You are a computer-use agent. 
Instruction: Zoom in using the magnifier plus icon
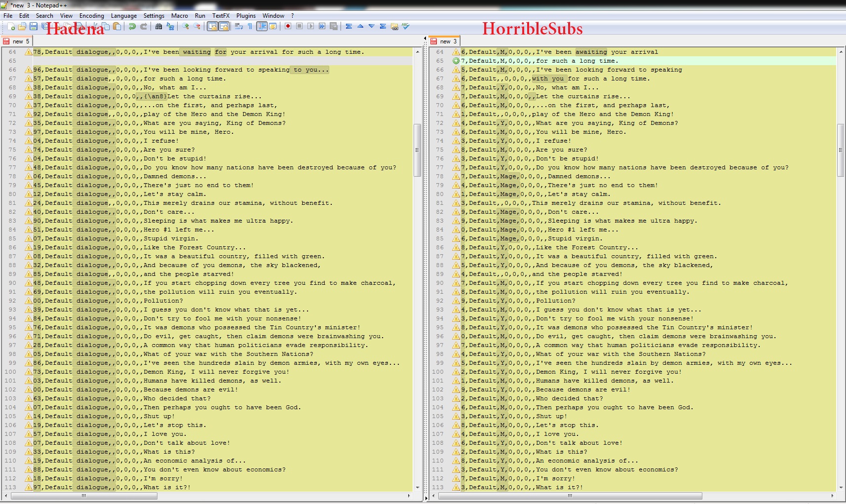pyautogui.click(x=186, y=27)
